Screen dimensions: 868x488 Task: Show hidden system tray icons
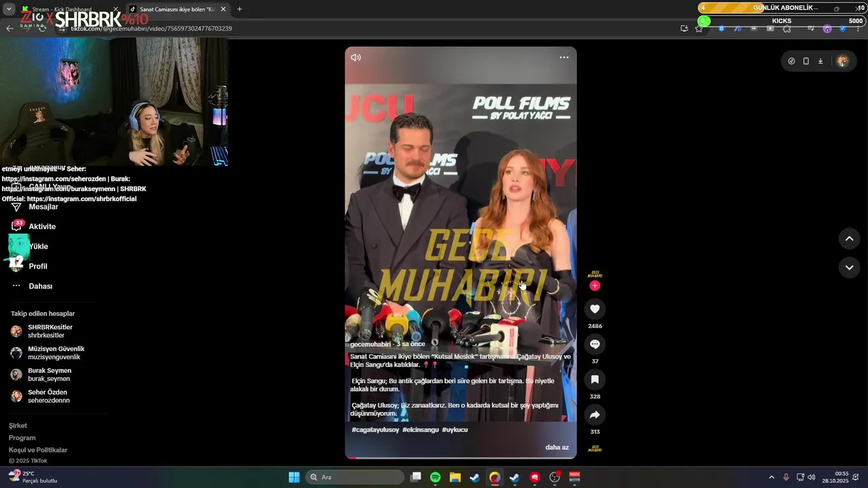coord(771,477)
